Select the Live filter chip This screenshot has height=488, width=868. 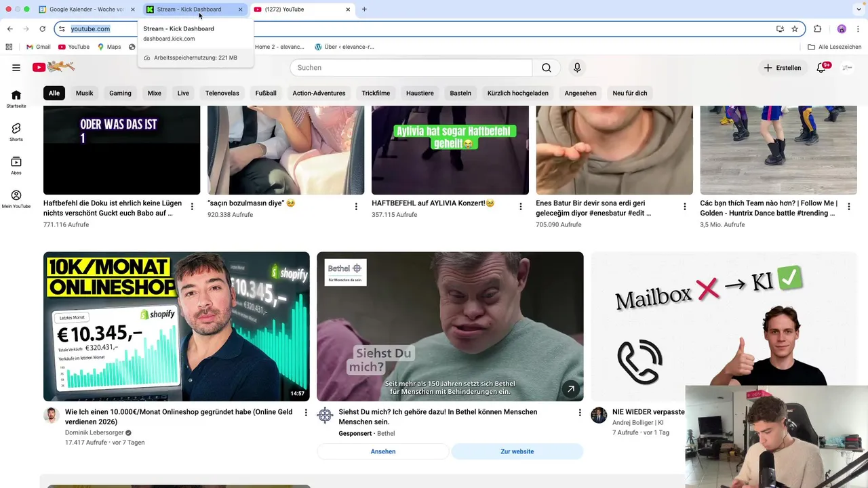point(183,93)
